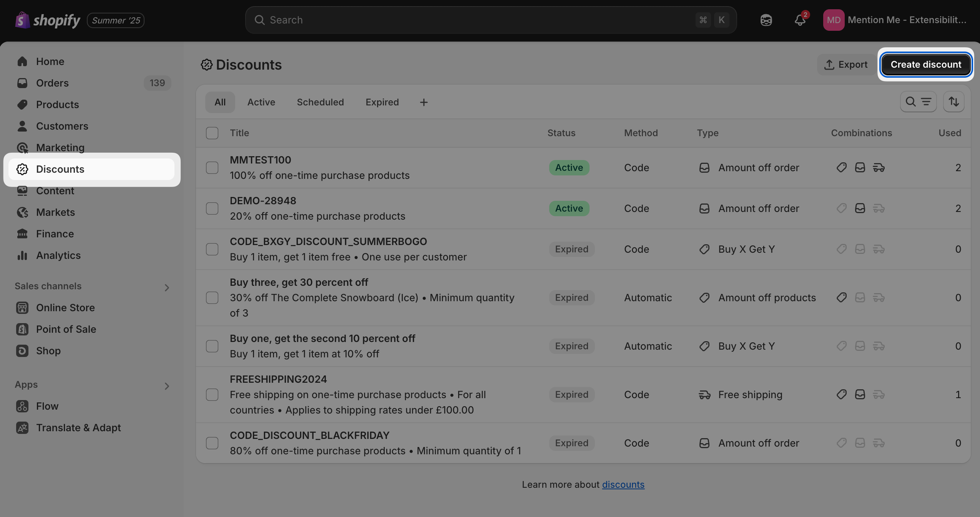Screen dimensions: 980x517
Task: Click the Shopify logo
Action: coord(48,20)
